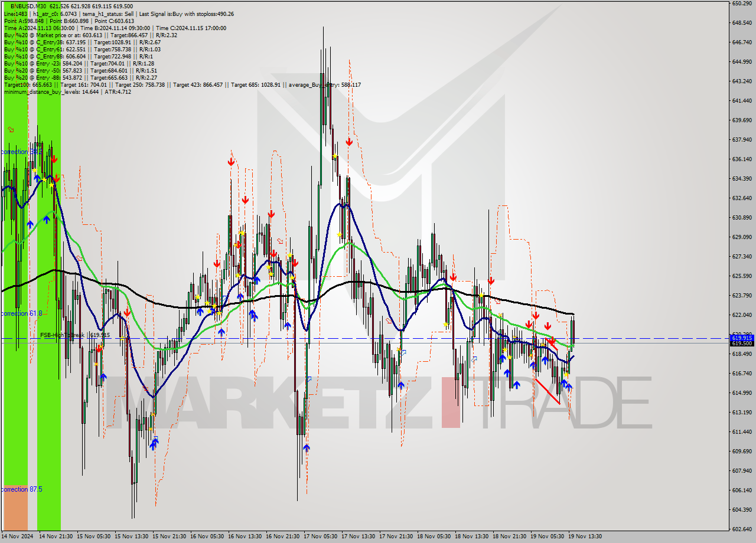Click the 'correction 87.5' level label
756x543 pixels.
pyautogui.click(x=21, y=489)
